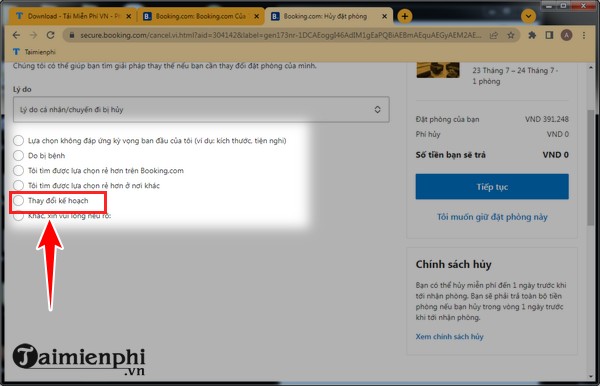This screenshot has width=600, height=386.
Task: Open the Chrome three-dot menu
Action: (x=584, y=35)
